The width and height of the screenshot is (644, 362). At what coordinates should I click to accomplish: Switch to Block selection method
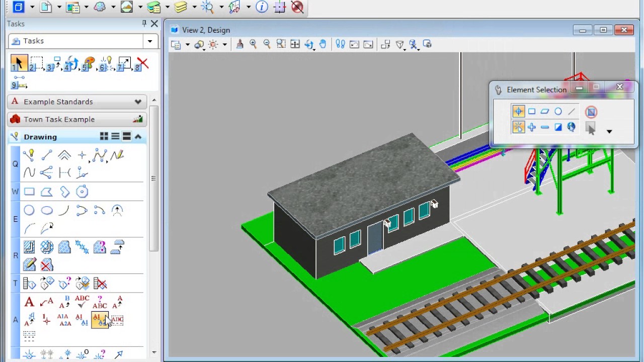click(x=532, y=111)
